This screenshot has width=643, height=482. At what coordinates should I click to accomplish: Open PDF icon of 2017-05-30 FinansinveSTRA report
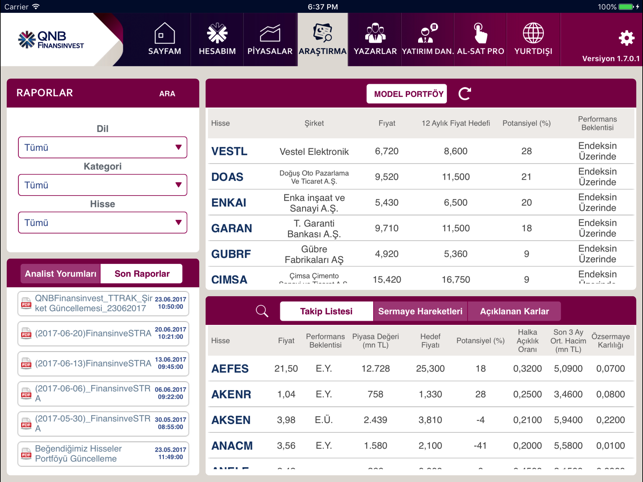click(x=26, y=424)
